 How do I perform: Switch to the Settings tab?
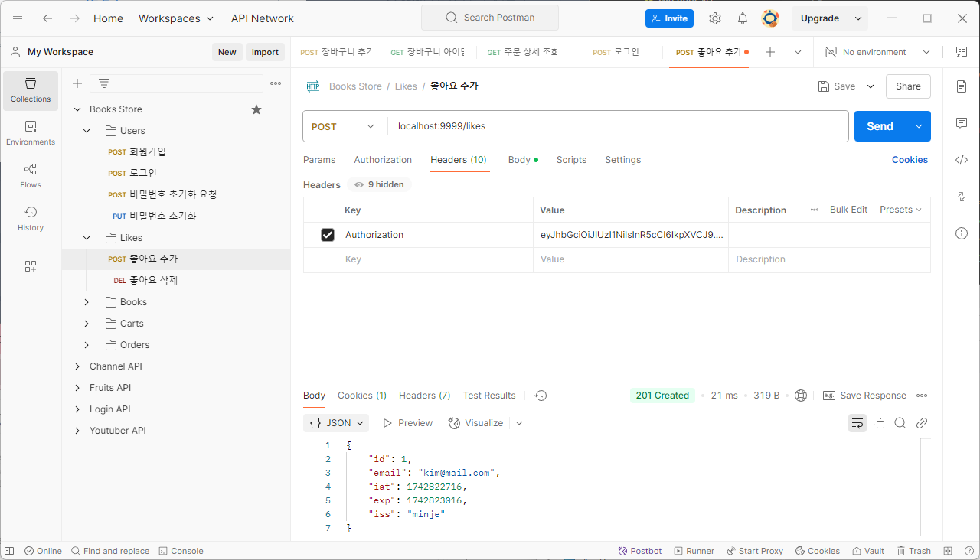click(622, 160)
